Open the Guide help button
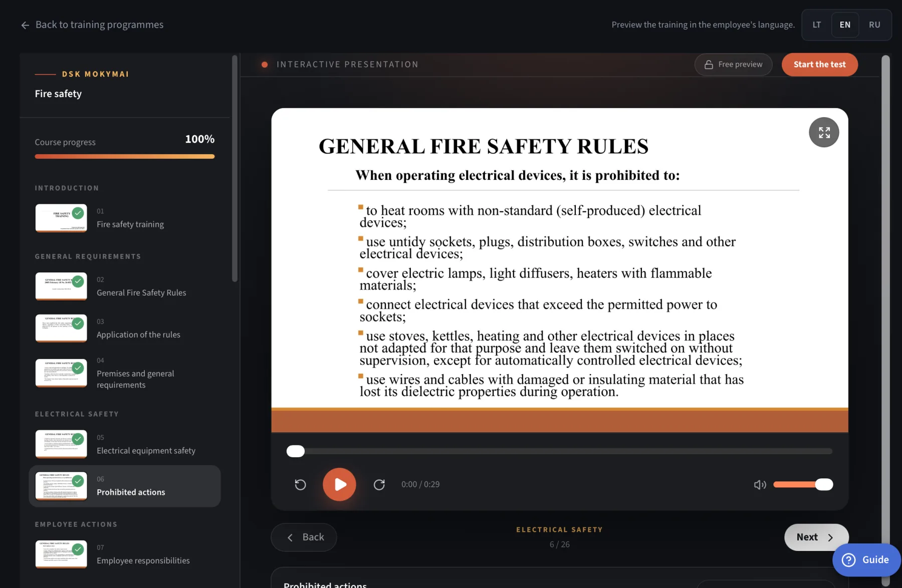This screenshot has width=902, height=588. 866,560
